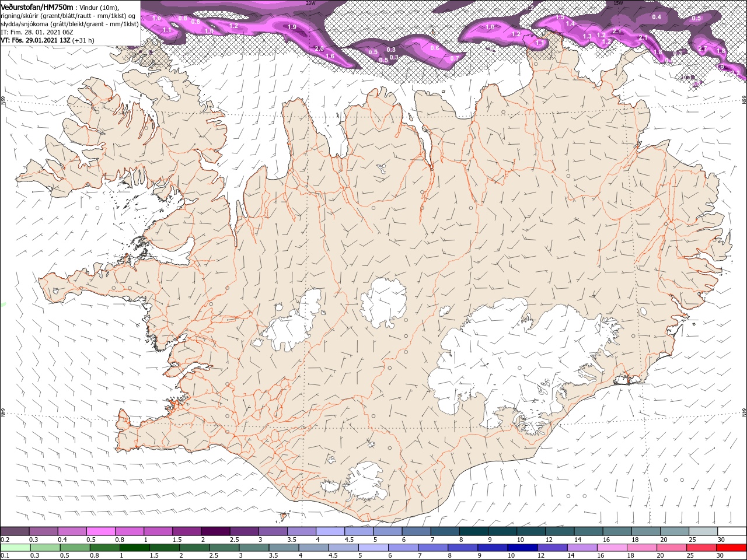This screenshot has width=747, height=560.
Task: Select dark plum 0.2 swatch, top legend row
Action: click(x=15, y=531)
